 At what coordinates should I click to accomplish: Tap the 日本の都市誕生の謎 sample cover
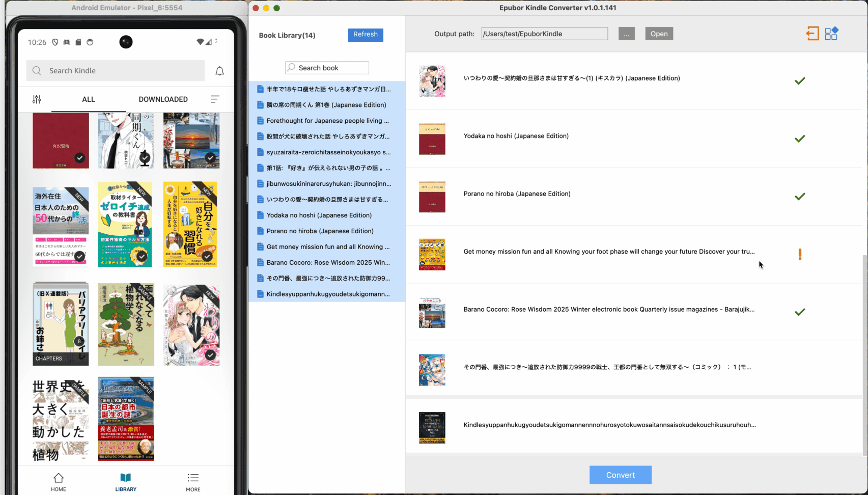(126, 419)
